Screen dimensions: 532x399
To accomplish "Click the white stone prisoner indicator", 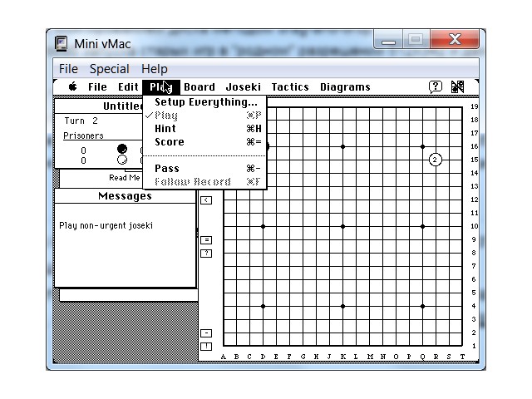I will pos(122,160).
